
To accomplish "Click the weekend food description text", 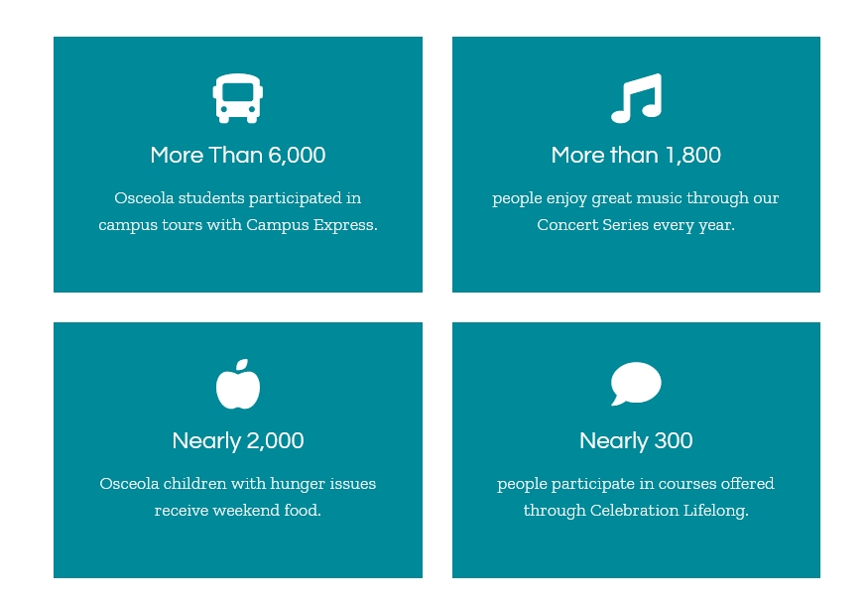I will (x=238, y=497).
